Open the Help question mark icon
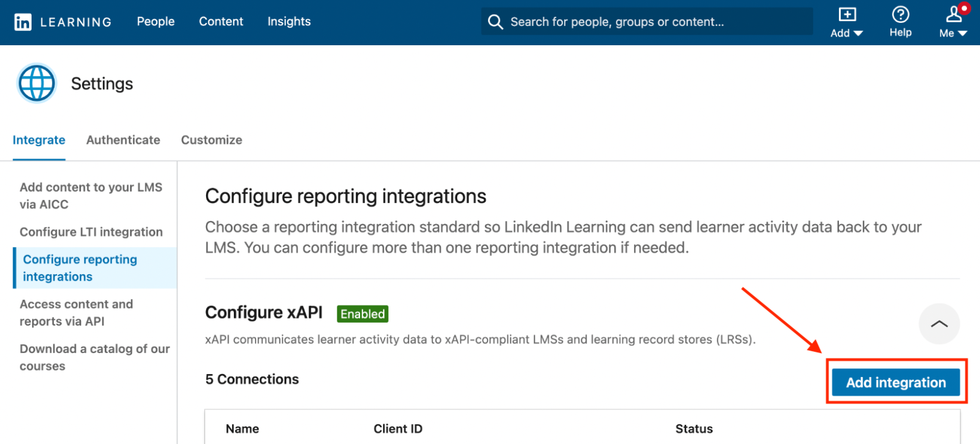Viewport: 980px width, 444px height. pyautogui.click(x=900, y=14)
